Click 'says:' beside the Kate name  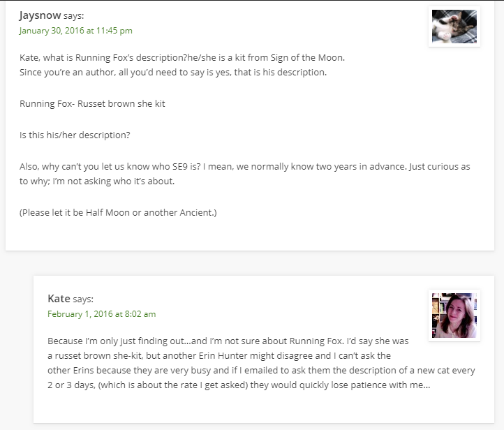coord(83,299)
